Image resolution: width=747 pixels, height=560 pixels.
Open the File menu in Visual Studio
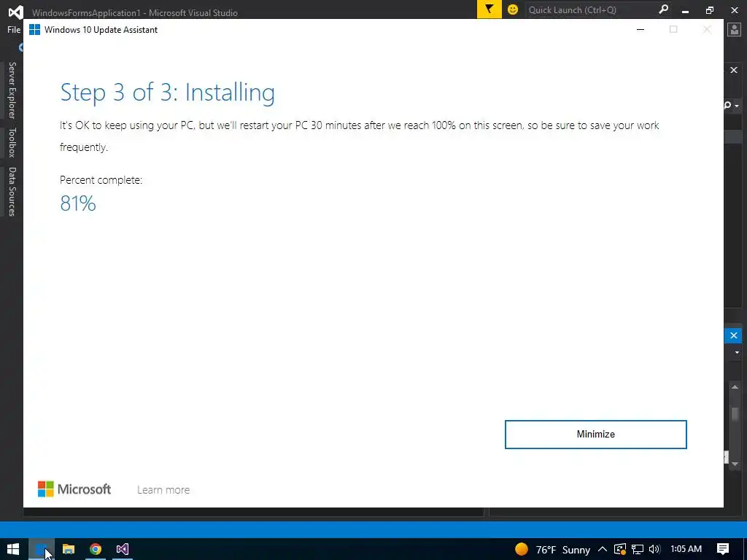click(x=14, y=29)
